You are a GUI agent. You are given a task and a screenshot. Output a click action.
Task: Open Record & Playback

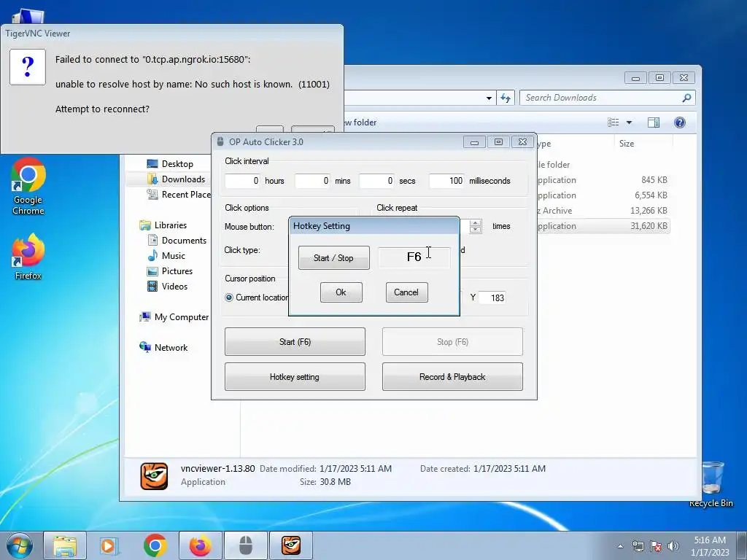pos(452,377)
